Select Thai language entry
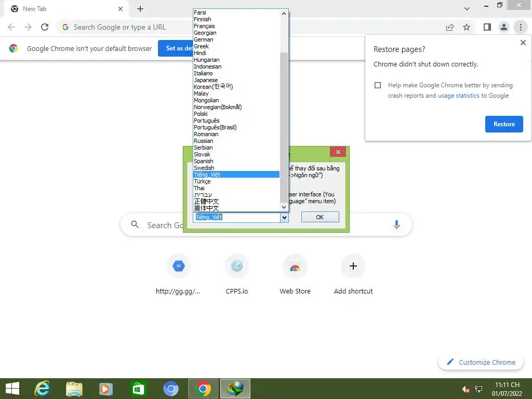This screenshot has height=399, width=532. coord(236,188)
